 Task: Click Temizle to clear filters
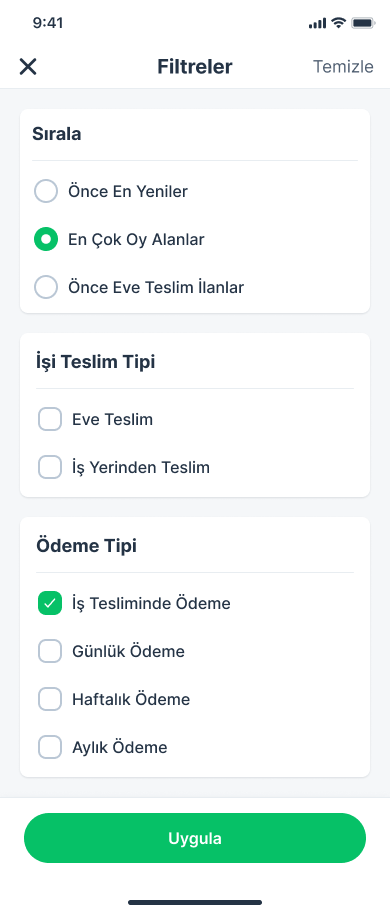point(343,66)
